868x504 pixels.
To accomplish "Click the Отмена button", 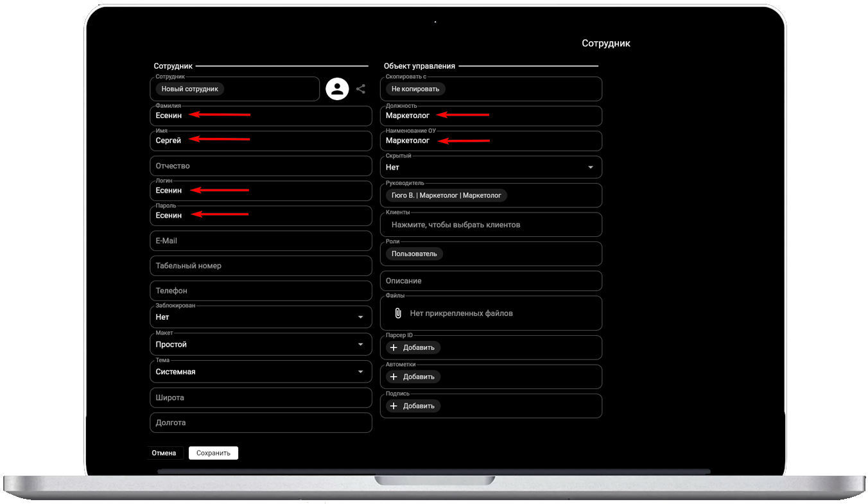I will point(164,453).
